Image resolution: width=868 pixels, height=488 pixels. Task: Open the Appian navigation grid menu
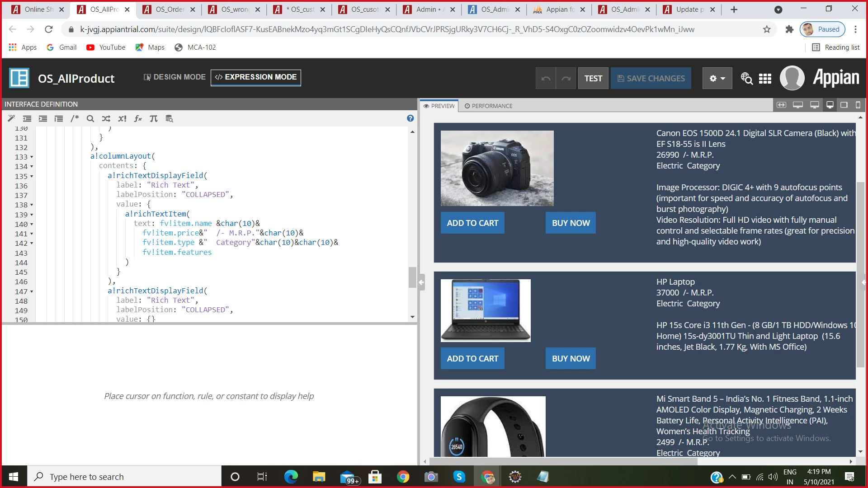pos(765,79)
